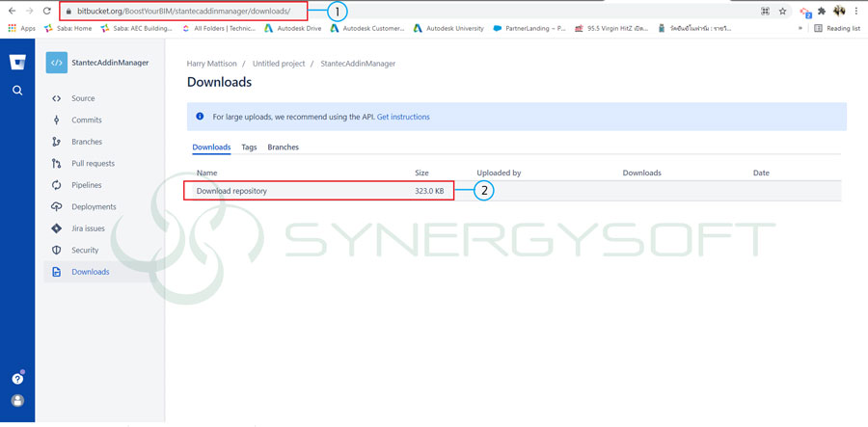Click the Downloads file icon in sidebar
Image resolution: width=868 pixels, height=427 pixels.
click(x=56, y=272)
